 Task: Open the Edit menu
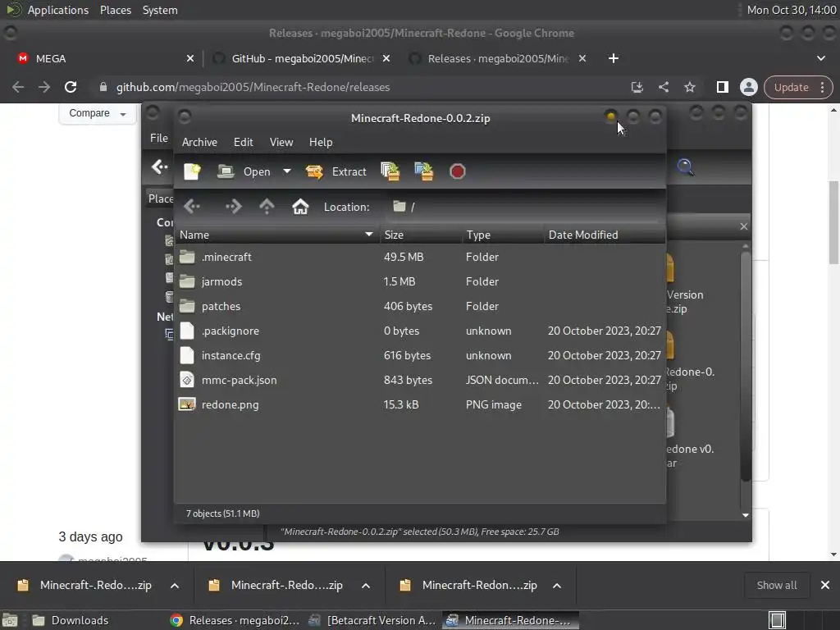click(x=243, y=142)
